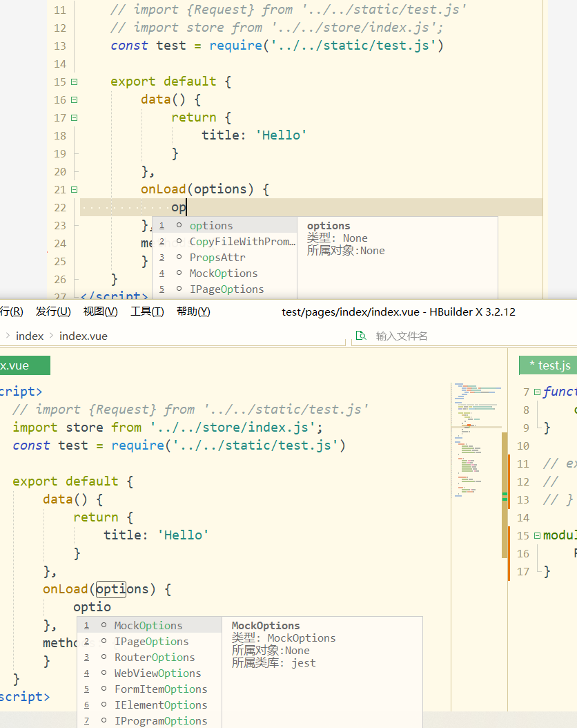The image size is (577, 728).
Task: Open the 帮助(Y) help menu
Action: (193, 312)
